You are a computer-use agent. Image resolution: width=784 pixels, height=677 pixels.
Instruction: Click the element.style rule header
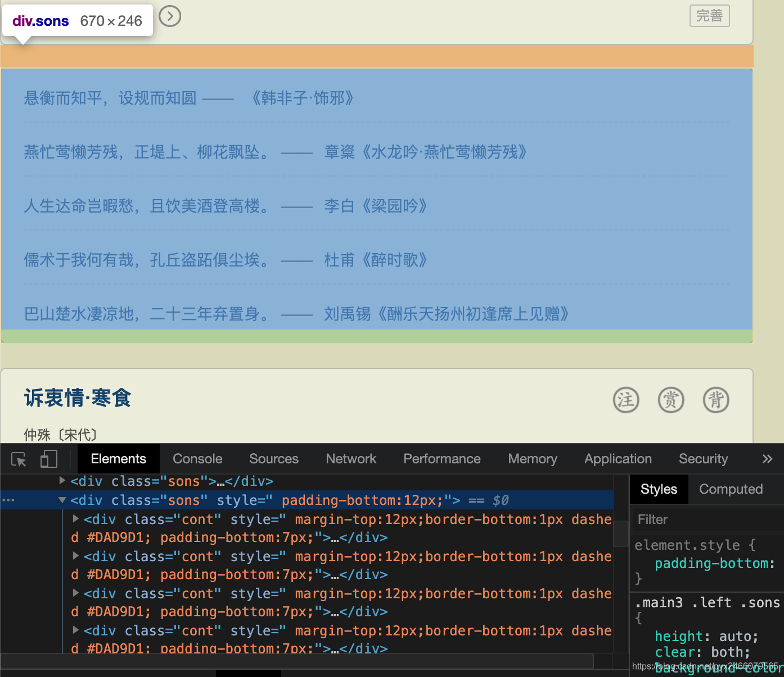[695, 545]
